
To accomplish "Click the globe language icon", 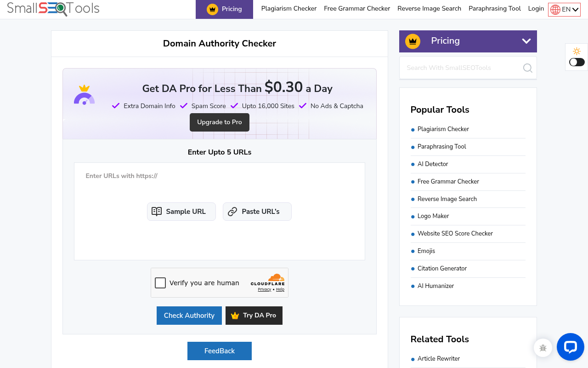I will (x=555, y=10).
